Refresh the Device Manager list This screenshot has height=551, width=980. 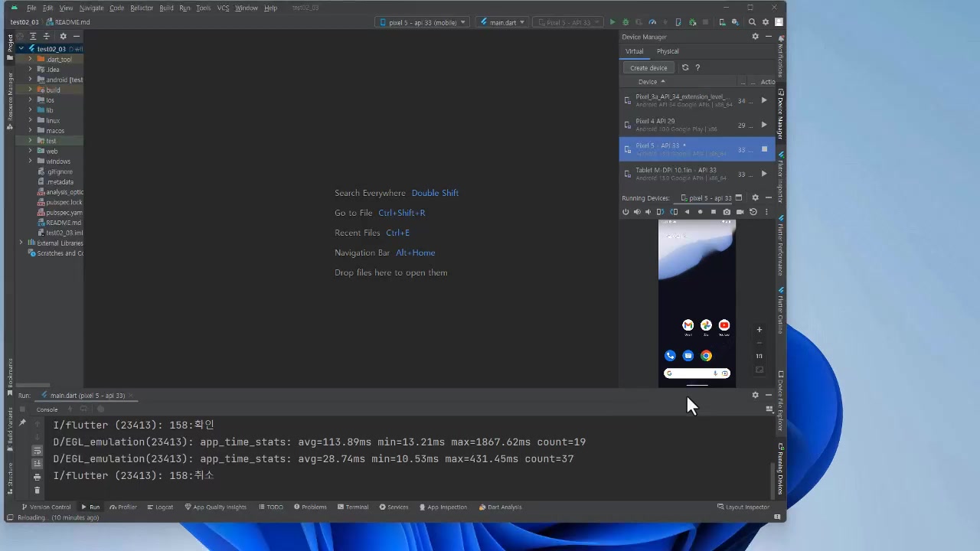[x=685, y=67]
